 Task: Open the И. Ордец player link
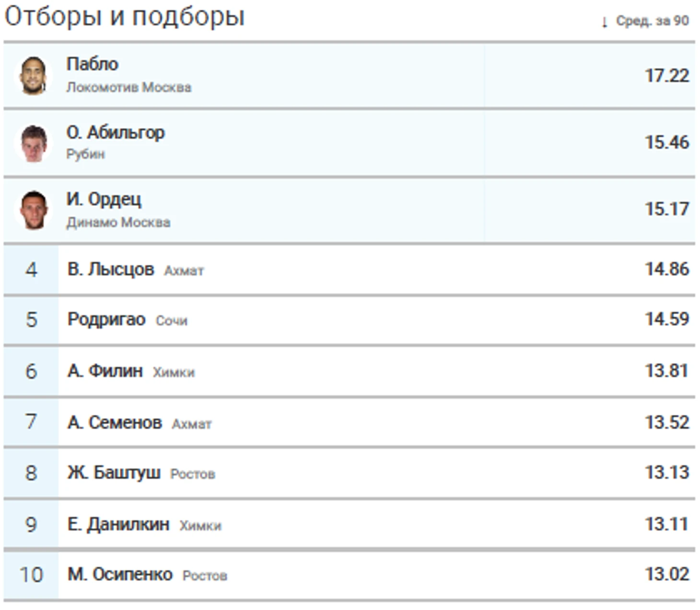click(104, 199)
